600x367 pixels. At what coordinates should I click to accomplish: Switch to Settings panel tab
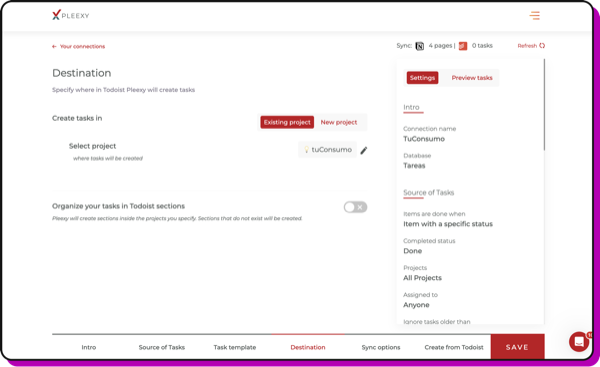click(422, 78)
